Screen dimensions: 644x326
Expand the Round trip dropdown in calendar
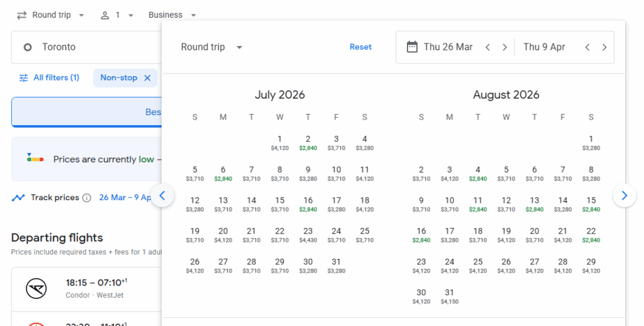[x=211, y=47]
